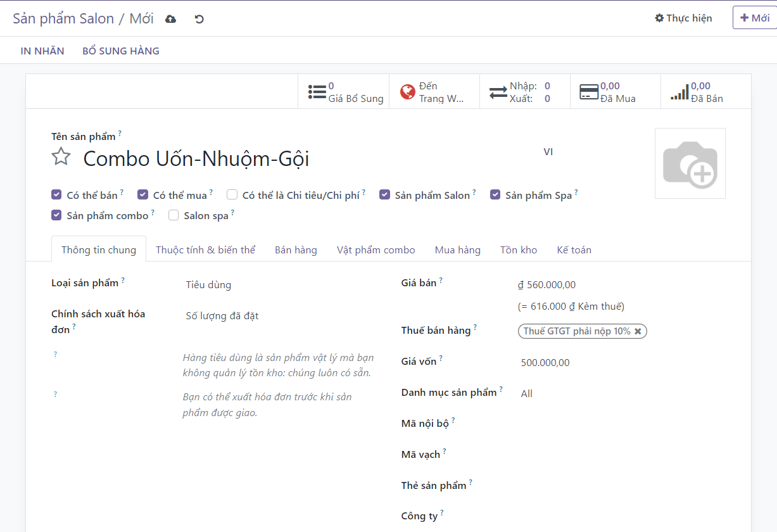
Task: Switch to the Vật phẩm combo tab
Action: (x=376, y=250)
